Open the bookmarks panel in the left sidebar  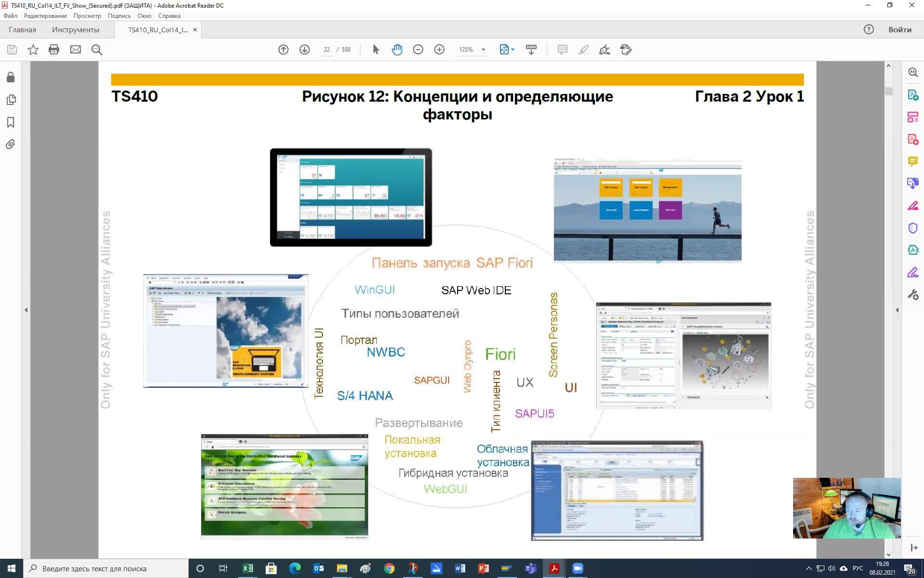[x=11, y=122]
